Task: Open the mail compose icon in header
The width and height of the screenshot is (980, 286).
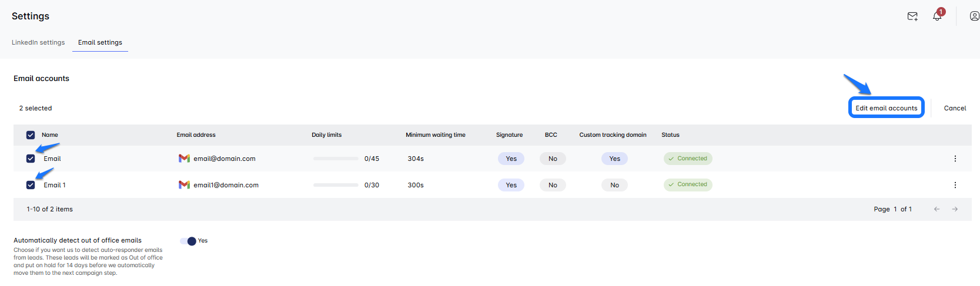Action: tap(912, 16)
